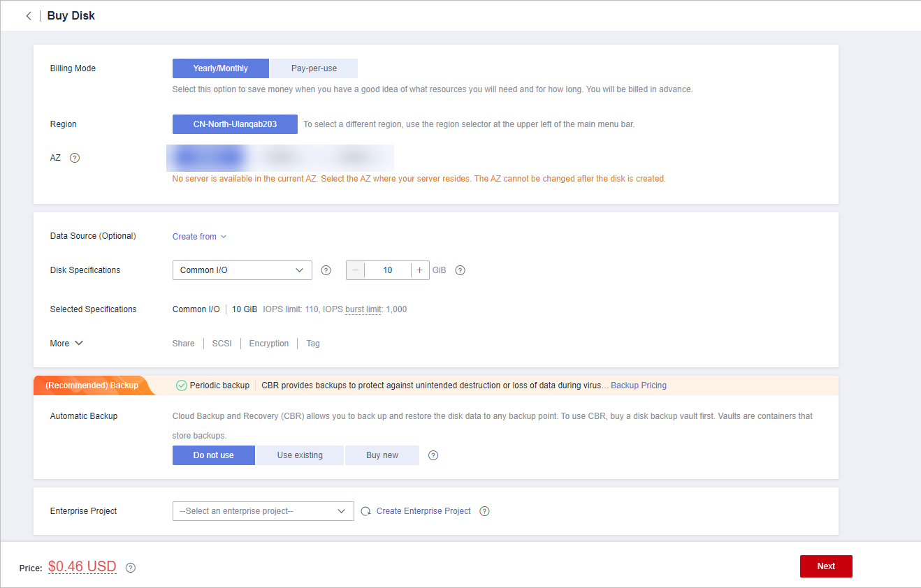Refresh the enterprise project list
This screenshot has height=588, width=921.
[365, 511]
